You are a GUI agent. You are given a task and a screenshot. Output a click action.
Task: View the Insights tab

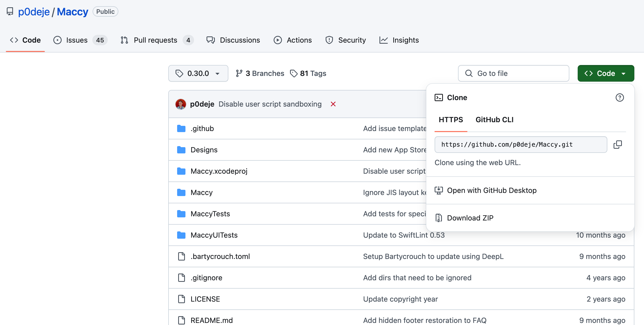(399, 40)
